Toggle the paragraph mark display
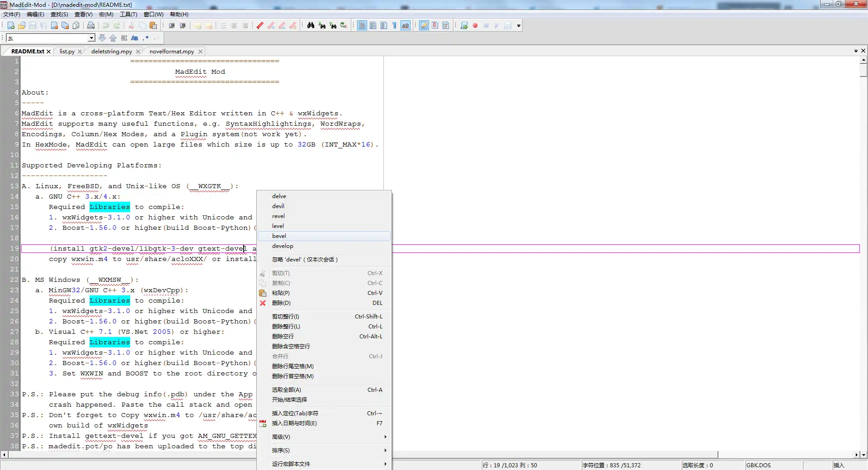The height and width of the screenshot is (470, 868). (395, 26)
